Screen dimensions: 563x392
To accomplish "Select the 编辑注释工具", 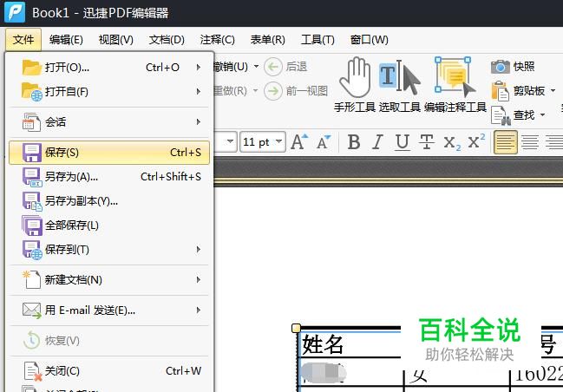I will (x=455, y=84).
